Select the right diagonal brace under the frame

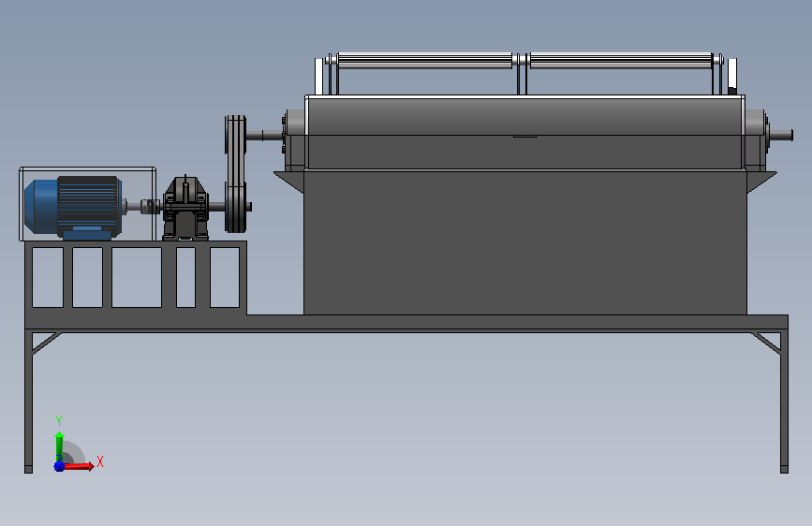click(x=766, y=343)
